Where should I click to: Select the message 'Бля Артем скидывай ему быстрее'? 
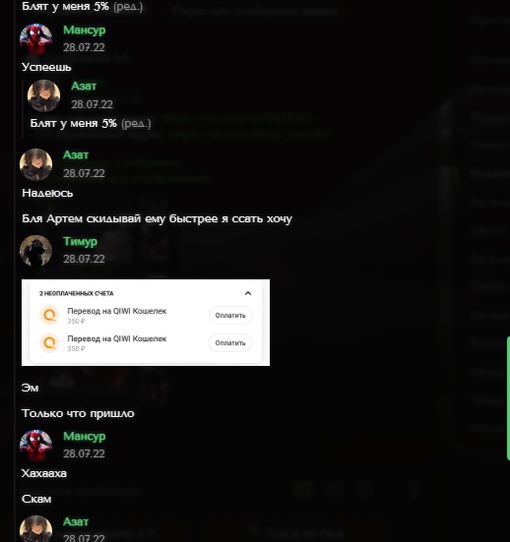coord(157,219)
